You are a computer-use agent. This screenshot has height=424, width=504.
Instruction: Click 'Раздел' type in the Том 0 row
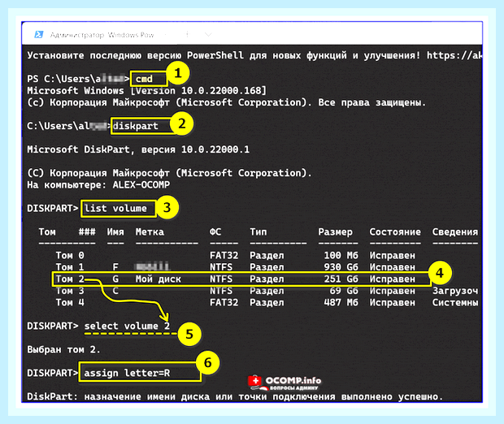(x=267, y=255)
